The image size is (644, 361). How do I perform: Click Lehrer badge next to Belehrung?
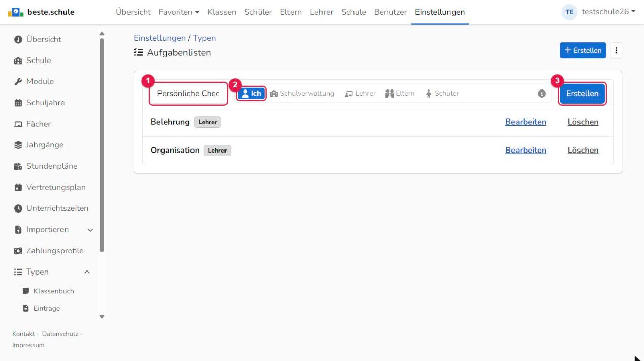click(x=208, y=122)
